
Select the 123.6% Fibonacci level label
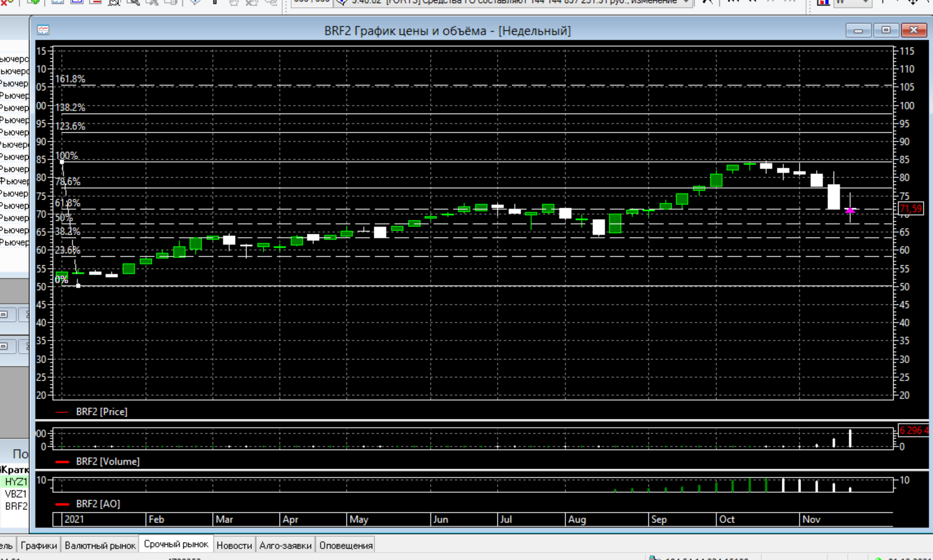coord(70,126)
